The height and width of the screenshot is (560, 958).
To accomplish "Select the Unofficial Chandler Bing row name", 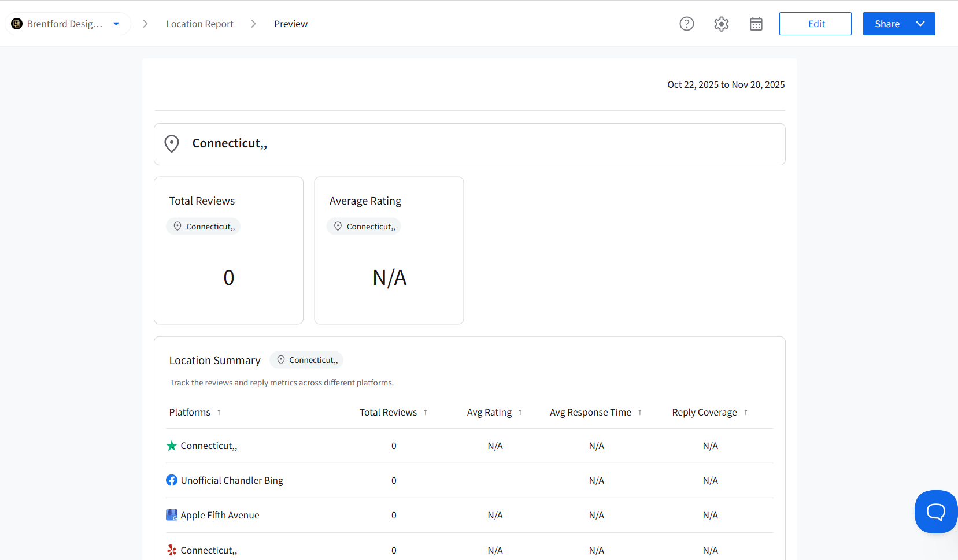I will coord(232,481).
